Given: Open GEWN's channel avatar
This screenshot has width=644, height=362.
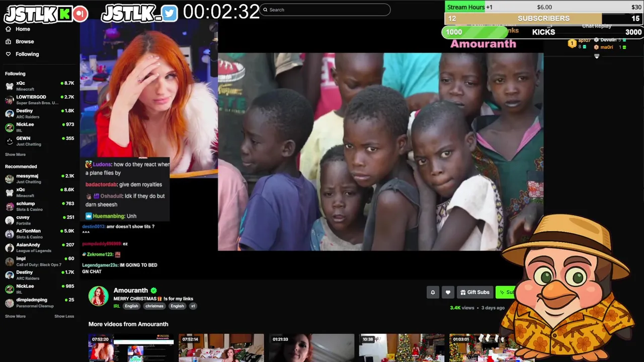Looking at the screenshot, I should click(x=9, y=141).
